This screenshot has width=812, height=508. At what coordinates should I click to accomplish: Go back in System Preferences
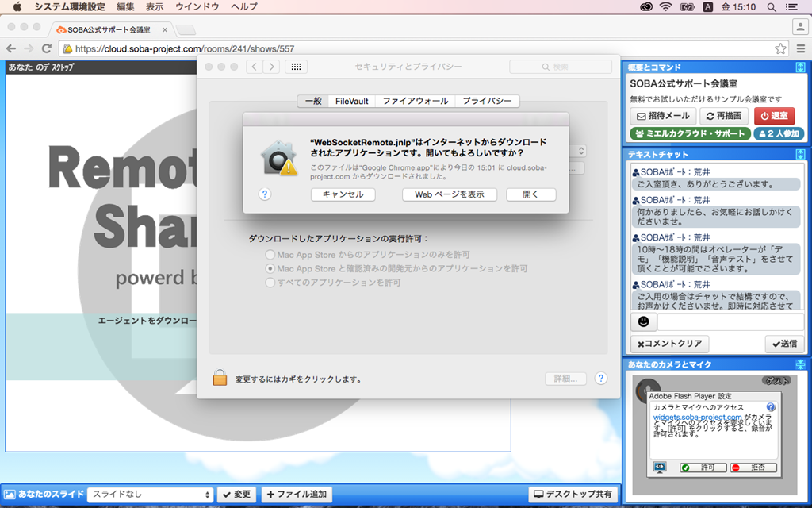pos(255,67)
